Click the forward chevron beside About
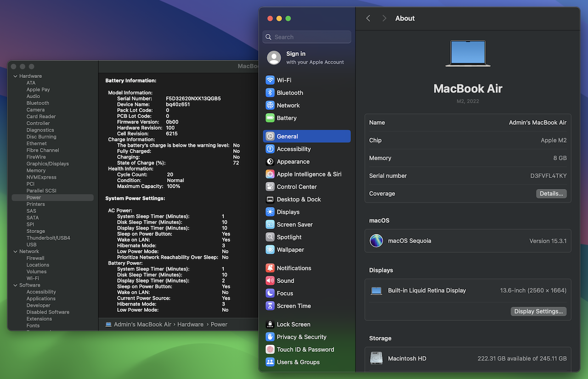 point(384,18)
